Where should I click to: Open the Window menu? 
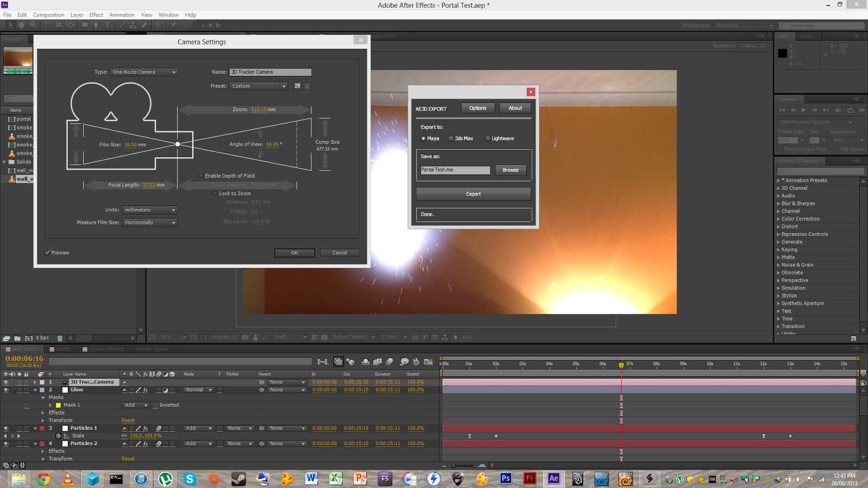click(x=168, y=15)
